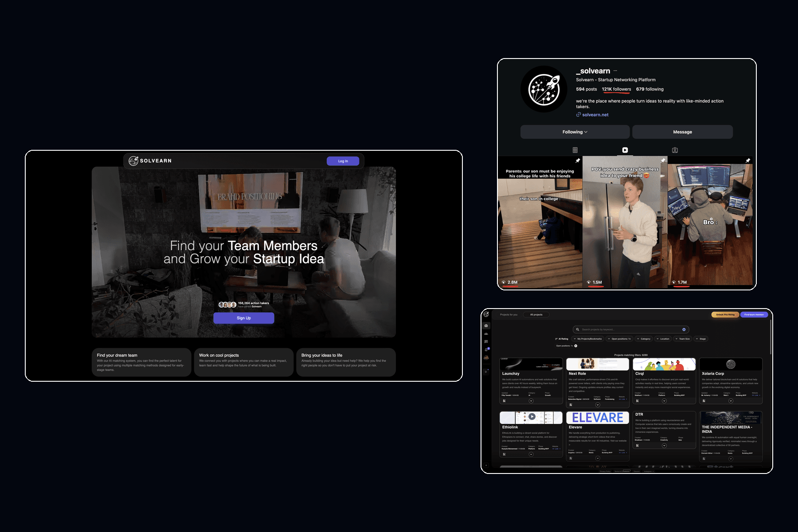Click the user avatar in dashboard sidebar
The image size is (798, 532).
tap(486, 358)
